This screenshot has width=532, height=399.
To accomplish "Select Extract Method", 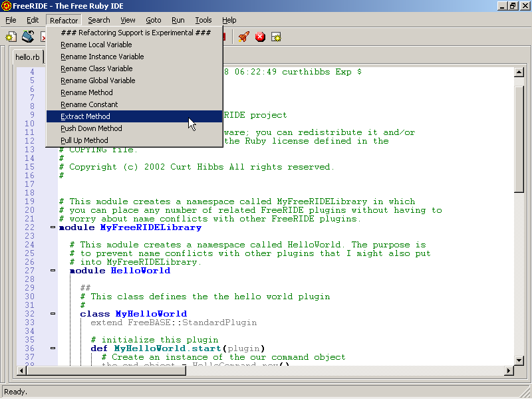I will (x=134, y=116).
